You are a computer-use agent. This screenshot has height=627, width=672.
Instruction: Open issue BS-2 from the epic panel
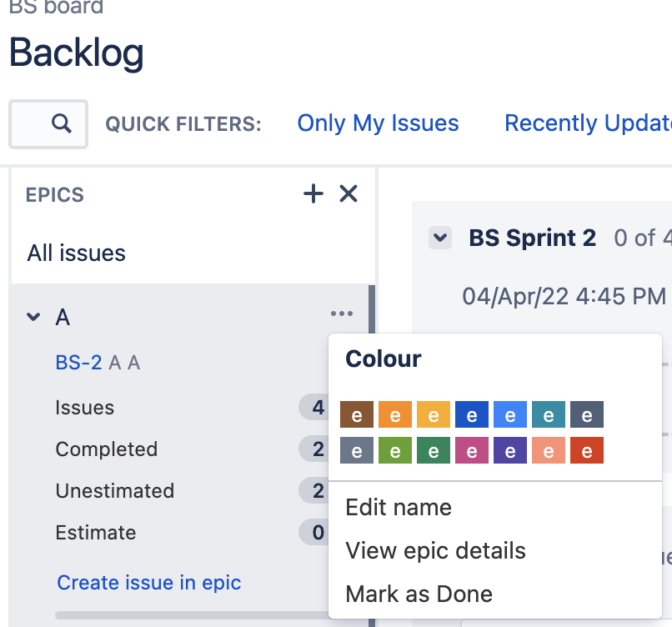point(76,363)
